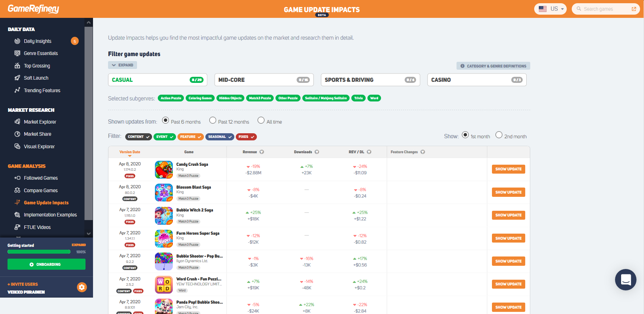Open the chat support bubble
The width and height of the screenshot is (644, 314).
[626, 280]
